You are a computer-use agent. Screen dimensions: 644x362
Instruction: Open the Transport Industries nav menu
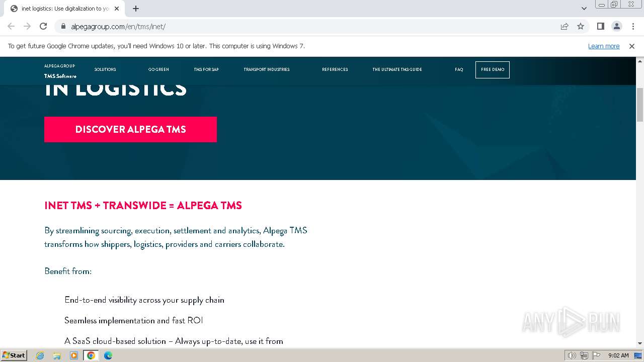click(267, 69)
